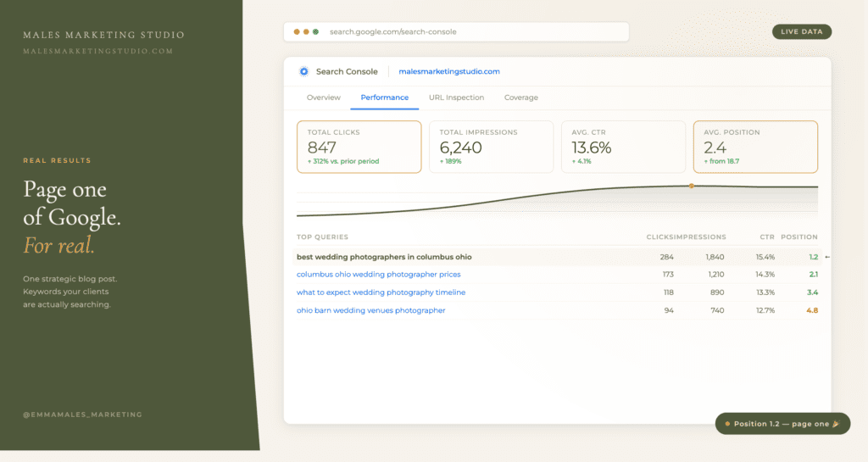The height and width of the screenshot is (462, 868).
Task: Click the MALESMARKETINGSTUDIO.COM text in sidebar
Action: 98,51
